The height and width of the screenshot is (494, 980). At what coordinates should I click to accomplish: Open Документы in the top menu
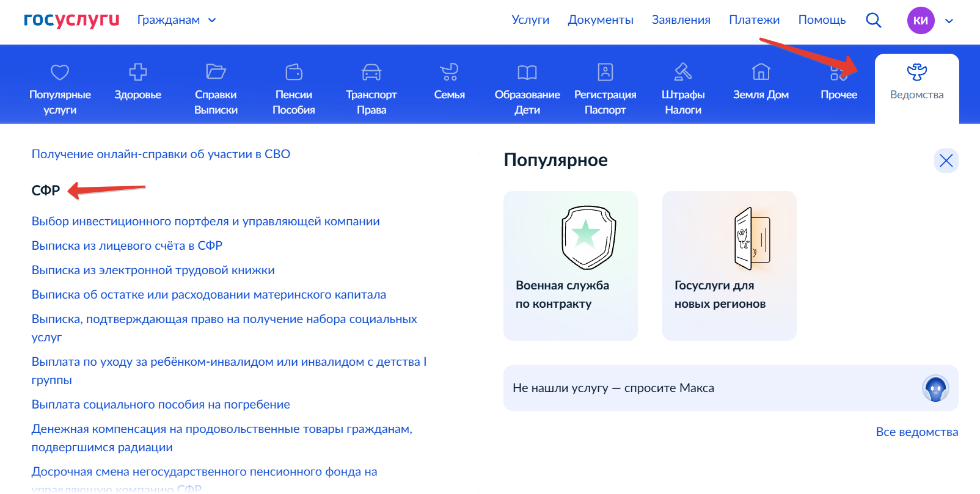[601, 20]
